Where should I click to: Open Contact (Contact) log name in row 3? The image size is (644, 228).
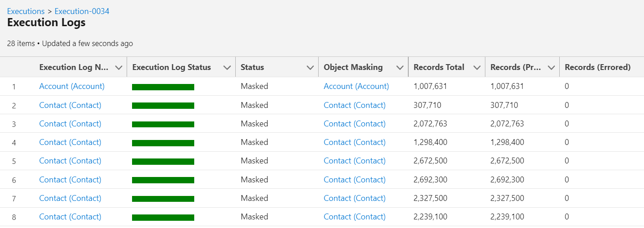click(x=70, y=124)
